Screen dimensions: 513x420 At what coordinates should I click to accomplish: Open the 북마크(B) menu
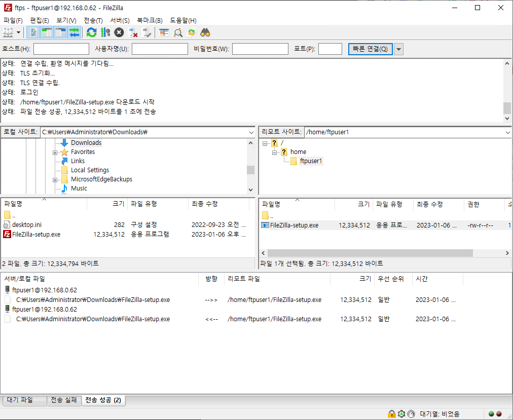click(150, 20)
